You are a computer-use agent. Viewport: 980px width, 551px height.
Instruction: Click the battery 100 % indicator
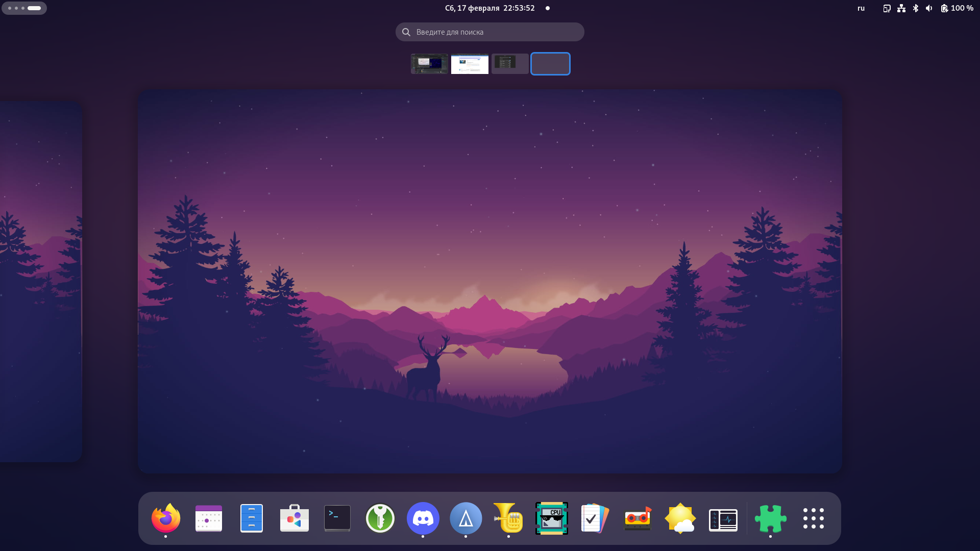[957, 8]
